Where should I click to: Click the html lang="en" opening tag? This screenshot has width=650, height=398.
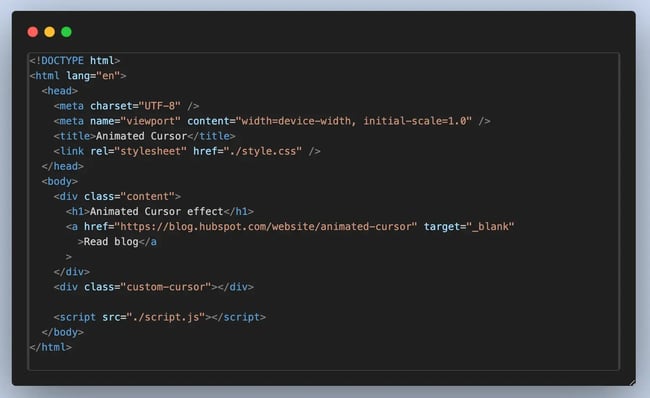coord(78,76)
